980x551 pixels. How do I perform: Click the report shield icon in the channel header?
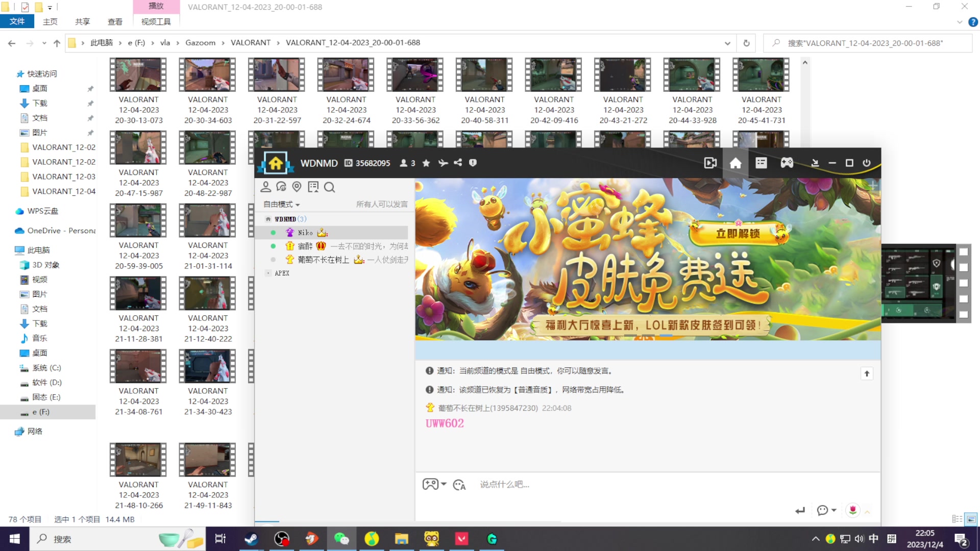[x=473, y=163]
